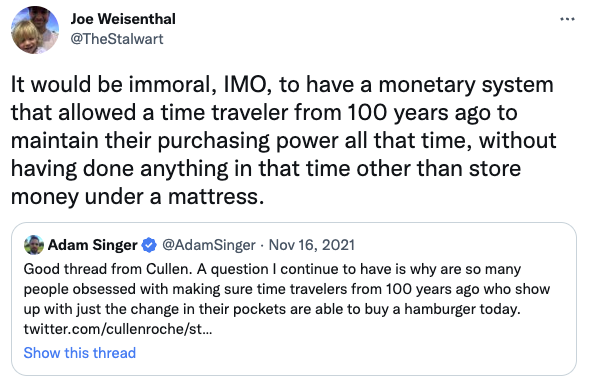Click the word 'immoral' in the tweet

[x=173, y=84]
